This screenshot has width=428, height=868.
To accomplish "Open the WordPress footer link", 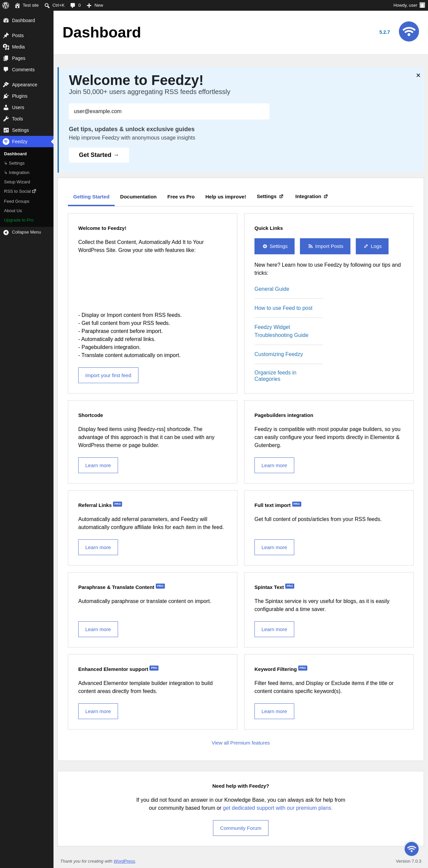I will pos(124,861).
